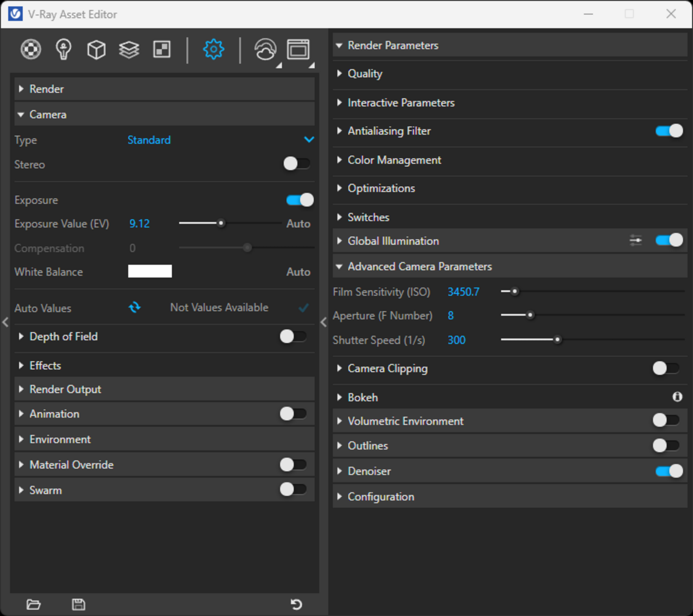The height and width of the screenshot is (616, 693).
Task: Click the Exposure Value 9.12 field
Action: [140, 224]
